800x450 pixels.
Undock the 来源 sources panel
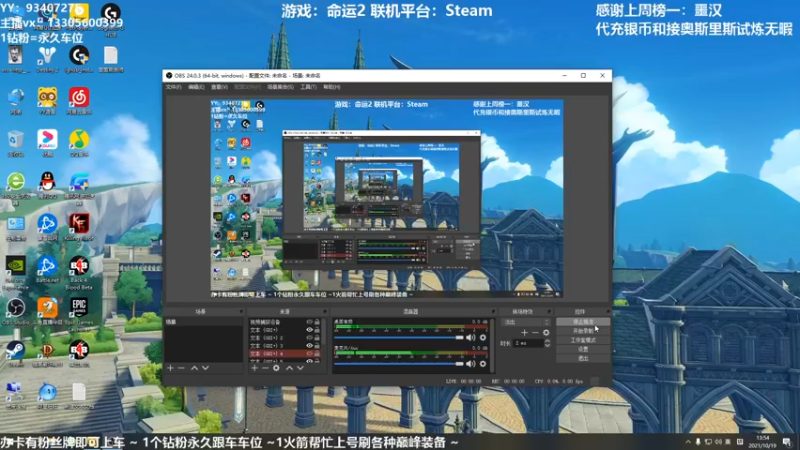point(325,311)
